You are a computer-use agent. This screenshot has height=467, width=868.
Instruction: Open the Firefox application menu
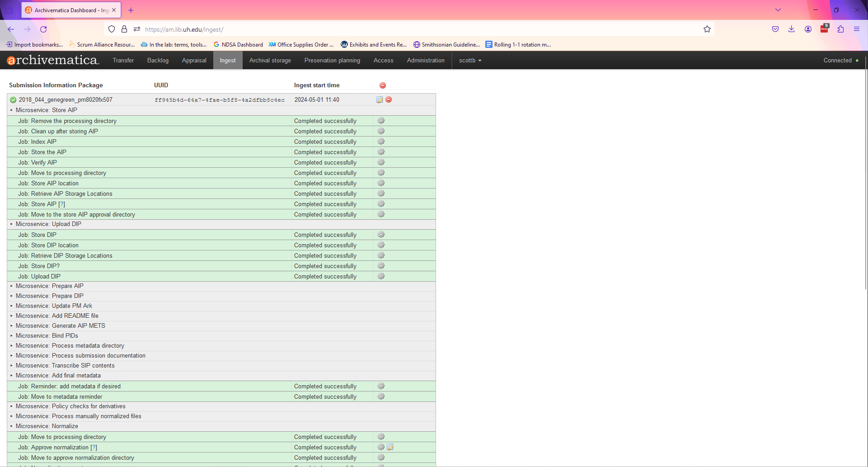click(857, 29)
